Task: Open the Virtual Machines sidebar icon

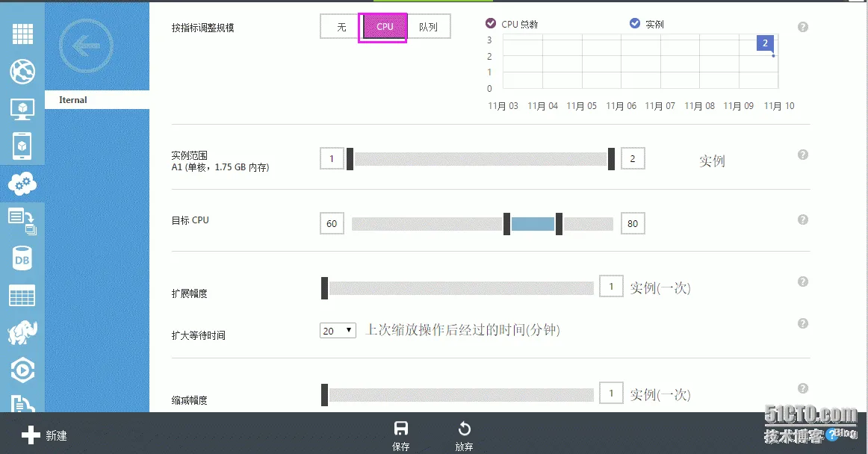Action: click(x=22, y=108)
